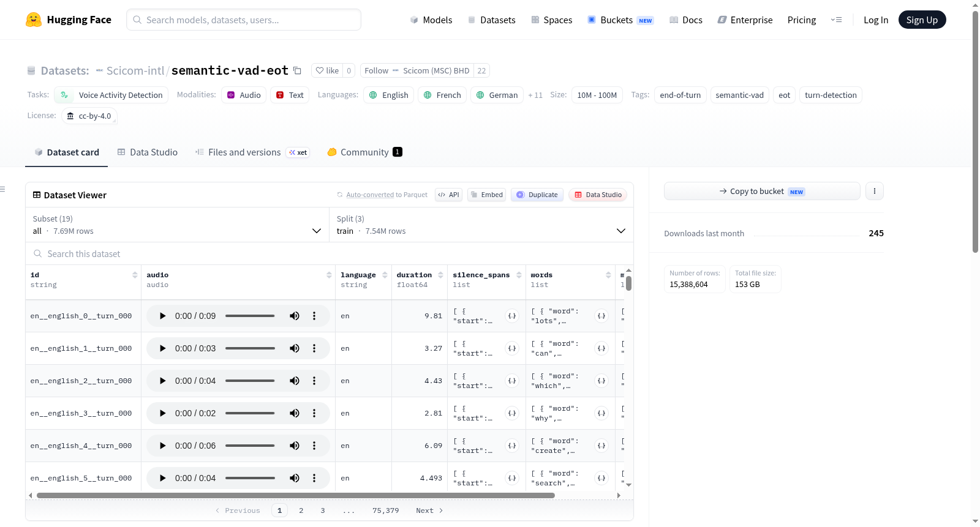The height and width of the screenshot is (527, 980).
Task: Click the Log In link
Action: (876, 20)
